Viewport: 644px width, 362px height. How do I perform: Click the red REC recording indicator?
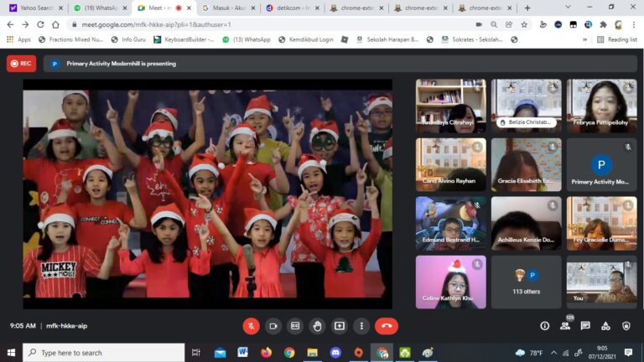[x=21, y=63]
